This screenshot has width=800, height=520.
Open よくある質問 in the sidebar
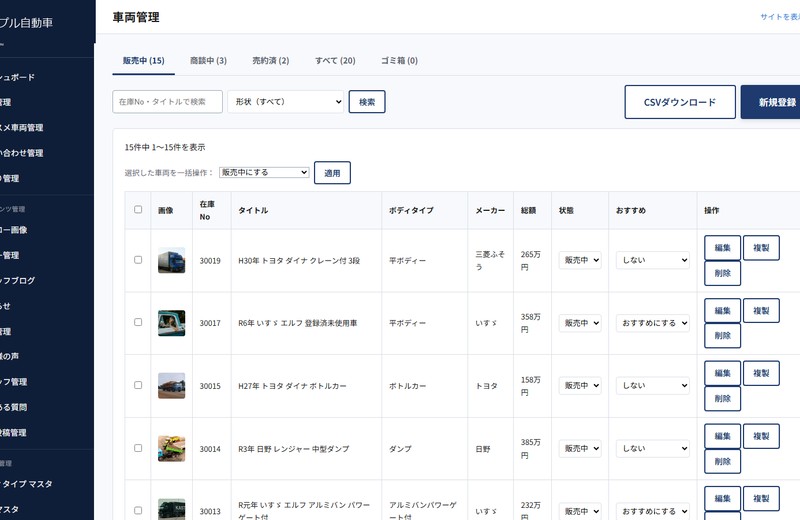tap(14, 407)
